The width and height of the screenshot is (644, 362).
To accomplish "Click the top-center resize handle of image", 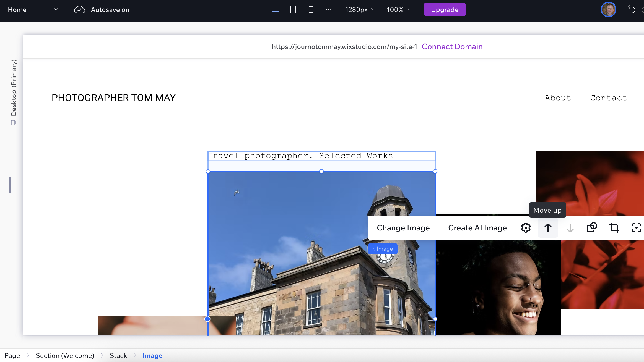I will [321, 171].
